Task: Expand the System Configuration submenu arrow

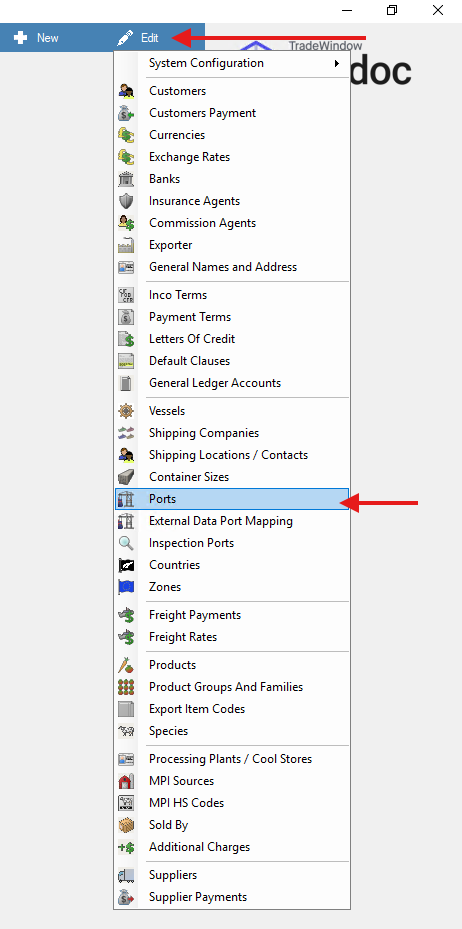Action: tap(337, 63)
